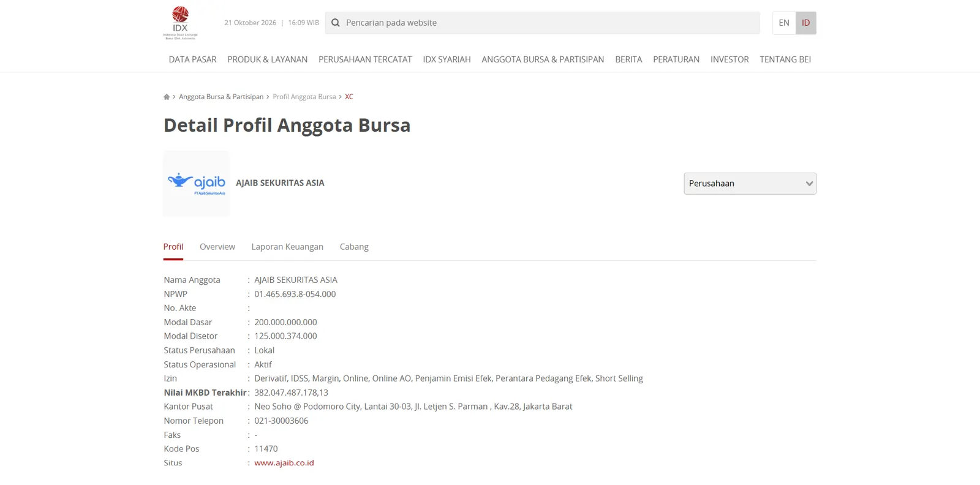Open the Peraturan menu
Viewport: 980px width, 485px height.
click(x=676, y=59)
